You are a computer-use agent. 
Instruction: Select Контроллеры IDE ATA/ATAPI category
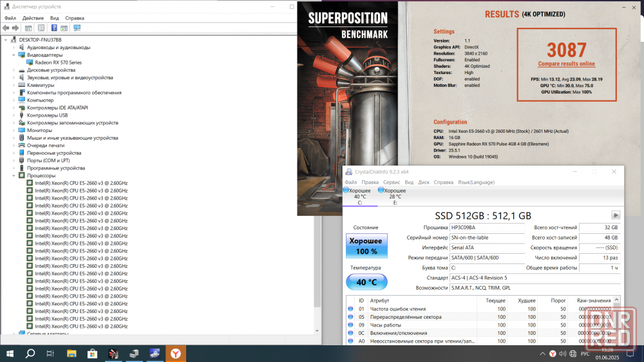click(57, 108)
